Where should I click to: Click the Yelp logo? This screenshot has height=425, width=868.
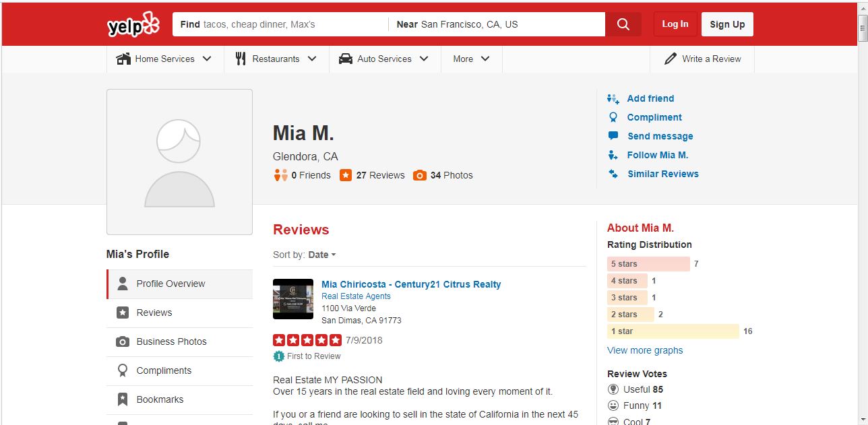point(133,24)
